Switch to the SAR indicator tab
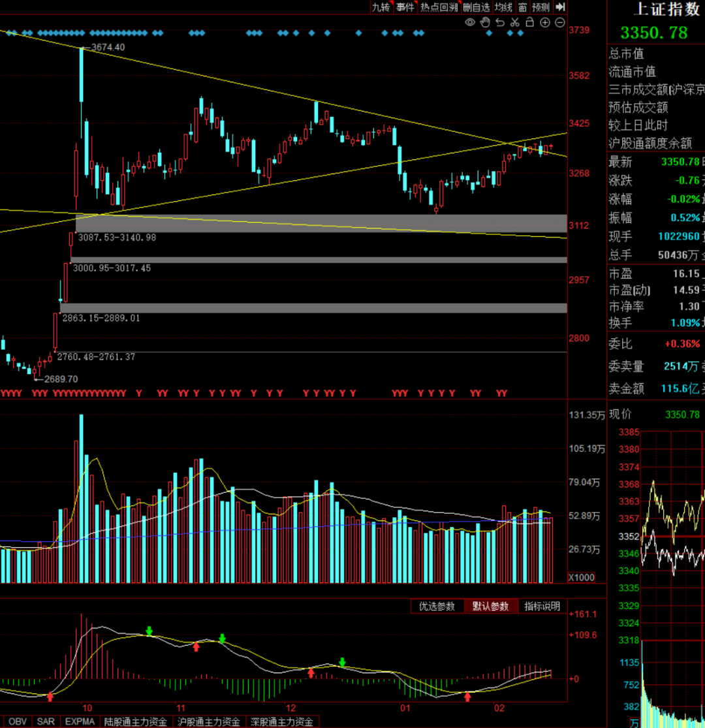Image resolution: width=705 pixels, height=728 pixels. click(x=46, y=721)
